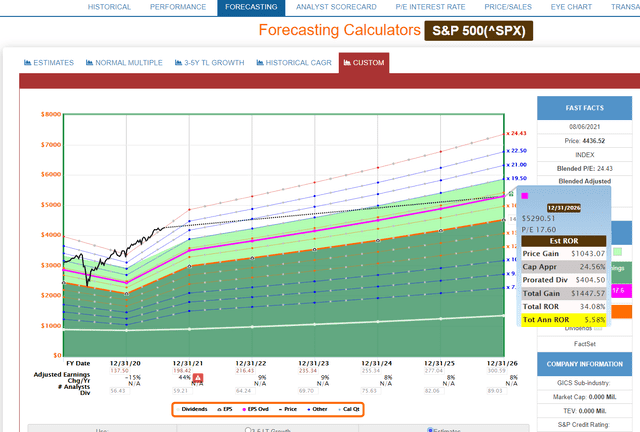Open the P/E Interest Rate tab
The width and height of the screenshot is (640, 432).
[430, 7]
